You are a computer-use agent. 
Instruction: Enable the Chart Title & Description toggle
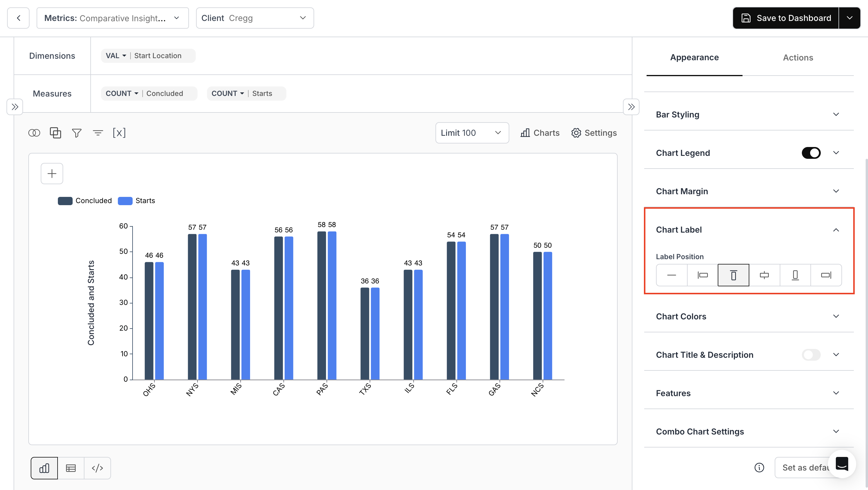pos(811,355)
